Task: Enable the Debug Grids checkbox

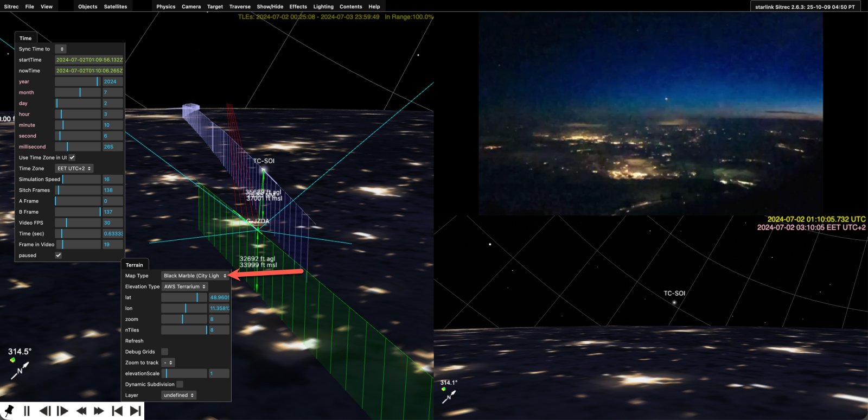Action: 164,352
